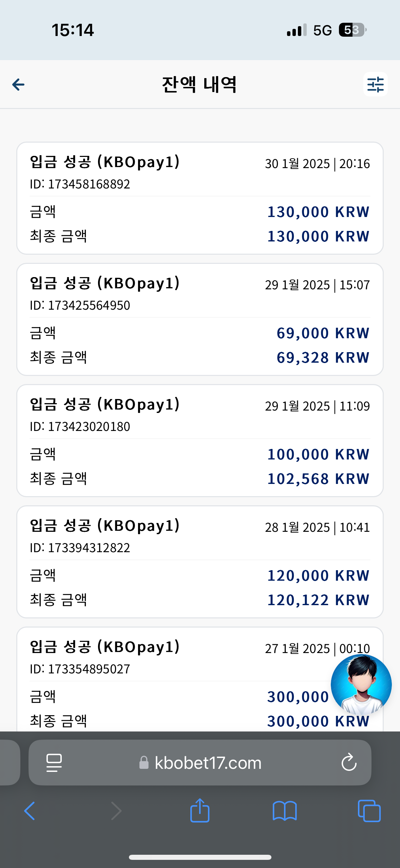Tap the Safari forward chevron
Image resolution: width=400 pixels, height=868 pixels.
click(x=116, y=811)
